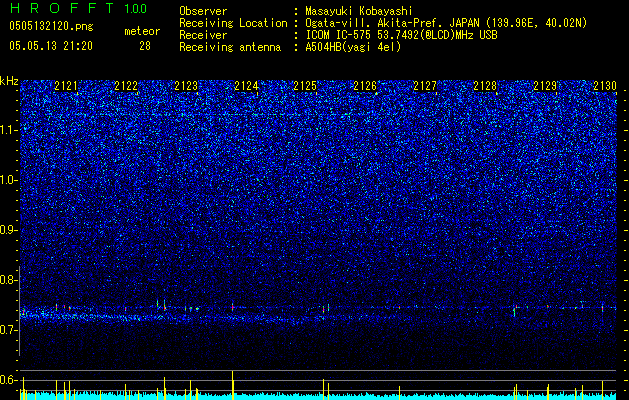Viewport: 629px width, 400px height.
Task: Click the 'Observer' field label
Action: pyautogui.click(x=203, y=11)
